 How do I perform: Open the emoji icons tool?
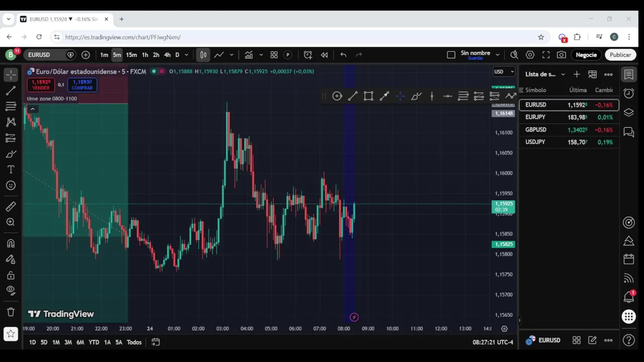click(11, 186)
